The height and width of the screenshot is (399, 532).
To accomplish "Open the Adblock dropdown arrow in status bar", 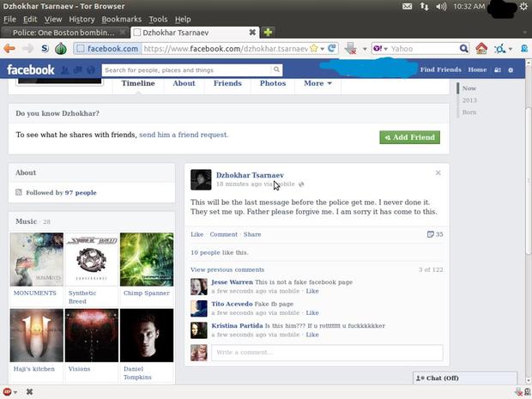I will tap(15, 392).
